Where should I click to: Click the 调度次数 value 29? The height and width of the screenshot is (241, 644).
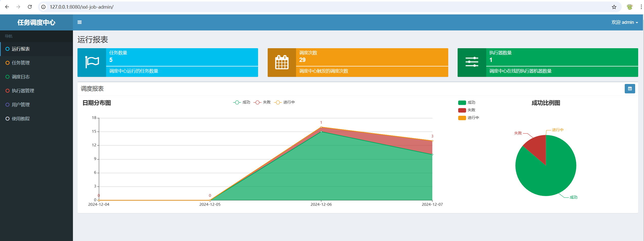coord(302,60)
